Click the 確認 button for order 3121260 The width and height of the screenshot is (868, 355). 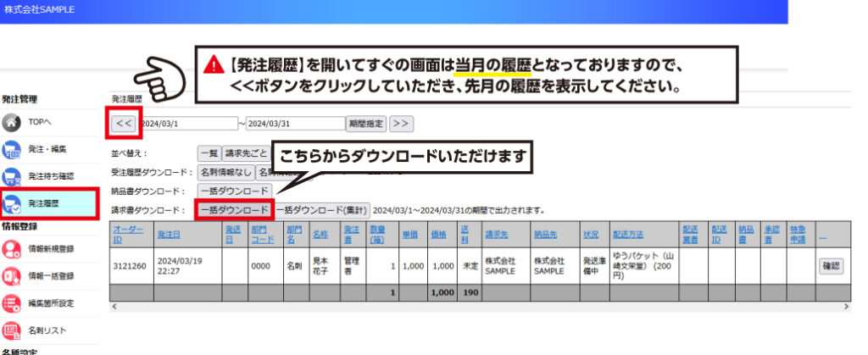point(832,266)
